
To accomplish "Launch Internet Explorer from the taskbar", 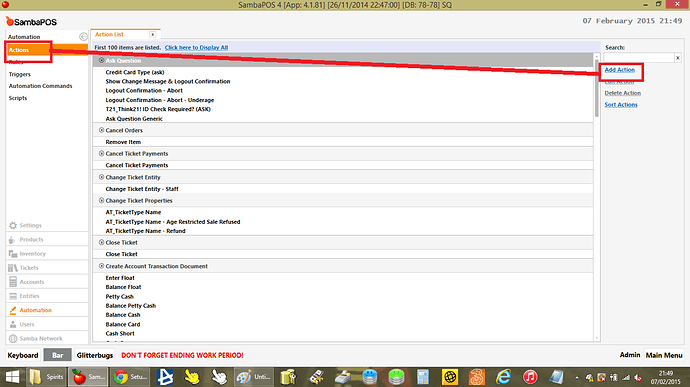I will (503, 377).
